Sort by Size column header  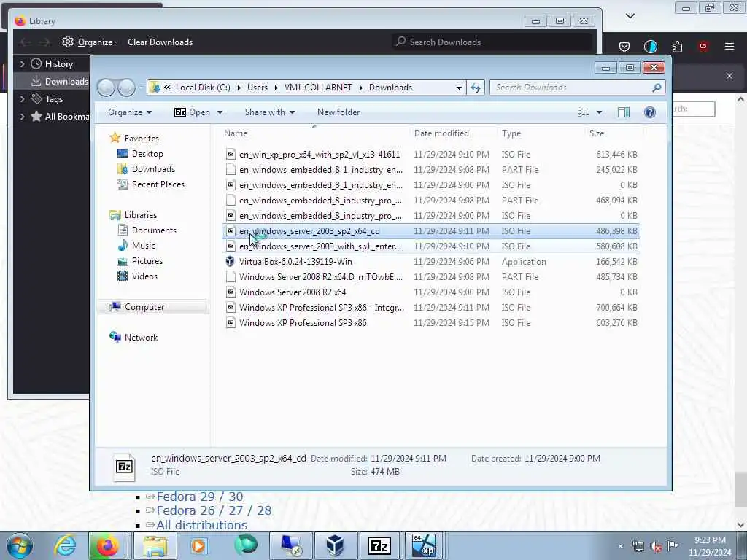pyautogui.click(x=614, y=133)
